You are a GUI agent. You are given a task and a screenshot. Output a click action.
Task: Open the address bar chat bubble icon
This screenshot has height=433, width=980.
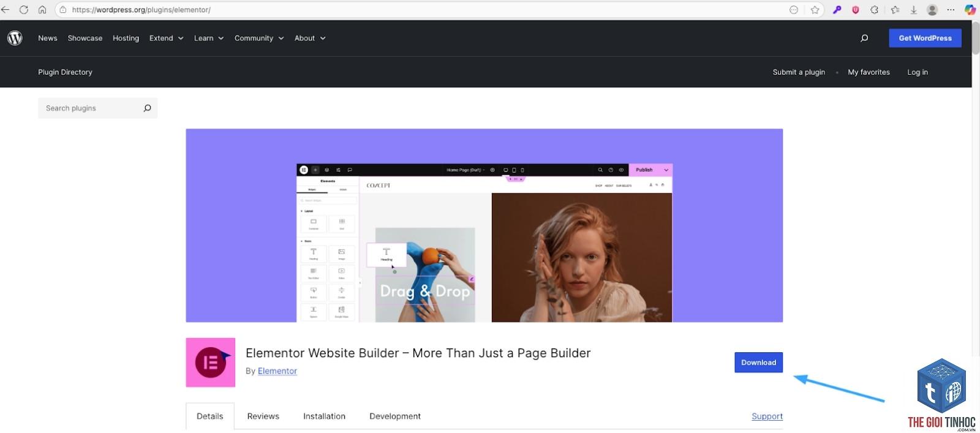point(794,10)
